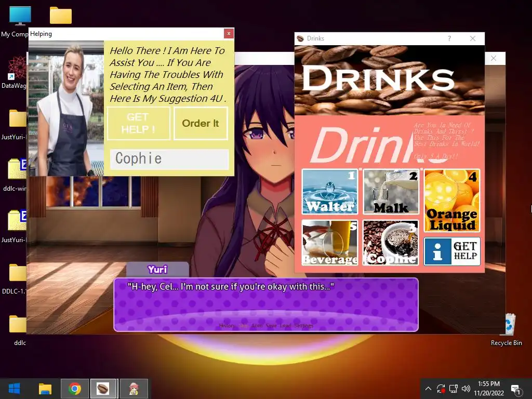532x399 pixels.
Task: Open Settings in the game dialogue menu
Action: (x=303, y=326)
